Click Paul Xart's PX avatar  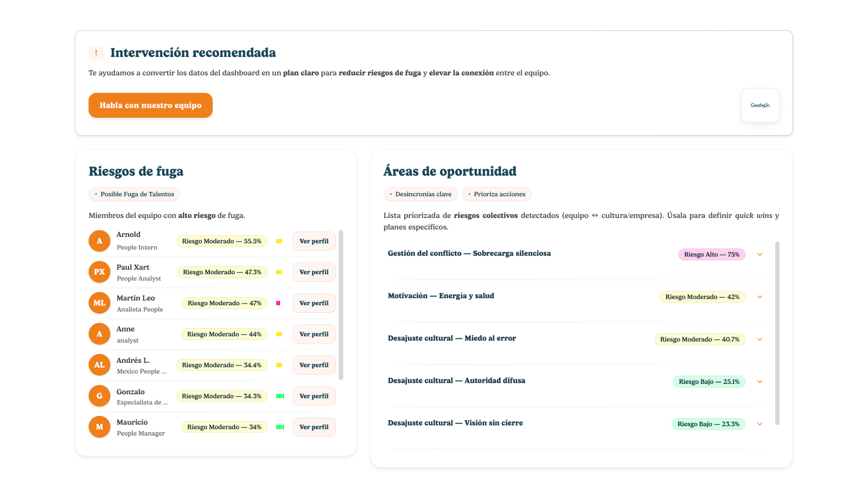(99, 272)
